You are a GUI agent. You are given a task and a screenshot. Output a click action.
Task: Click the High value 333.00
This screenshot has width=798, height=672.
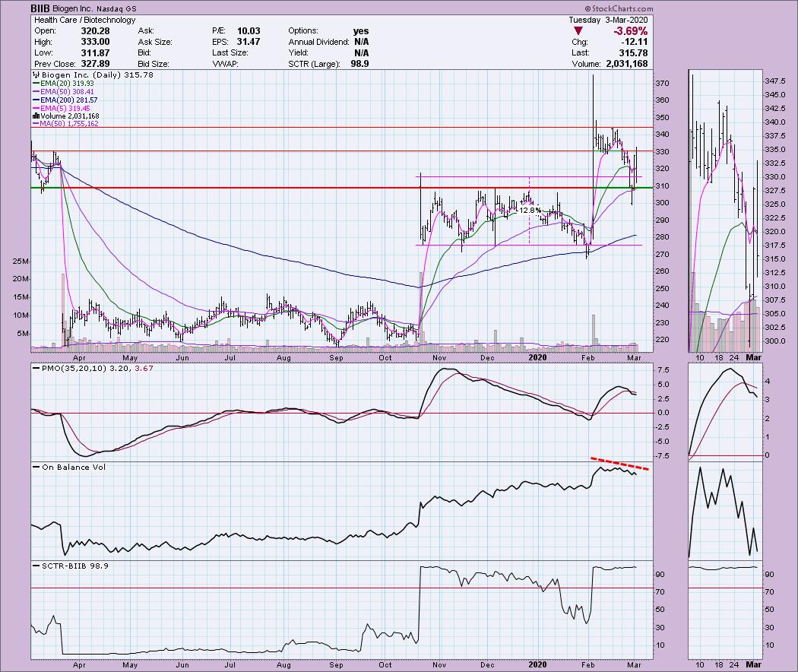click(x=95, y=43)
